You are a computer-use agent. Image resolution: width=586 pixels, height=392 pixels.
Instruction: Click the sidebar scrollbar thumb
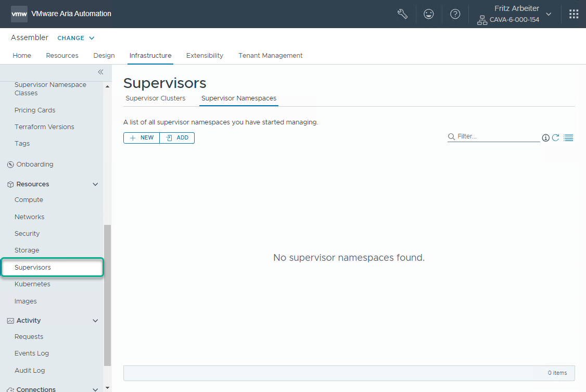click(x=107, y=295)
